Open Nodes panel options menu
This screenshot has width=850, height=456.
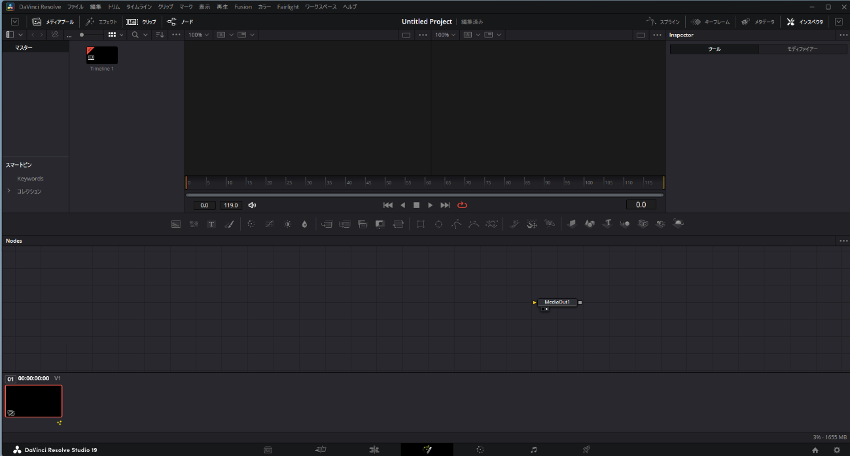tap(842, 241)
